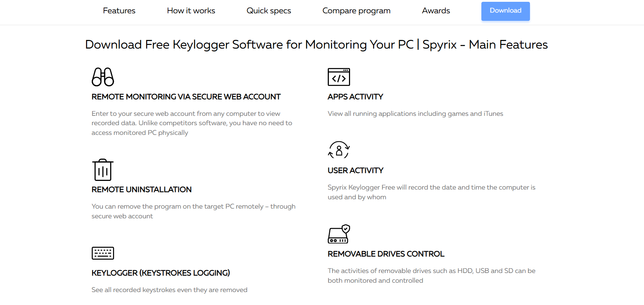Open the Awards nav link
644x305 pixels.
(x=436, y=11)
